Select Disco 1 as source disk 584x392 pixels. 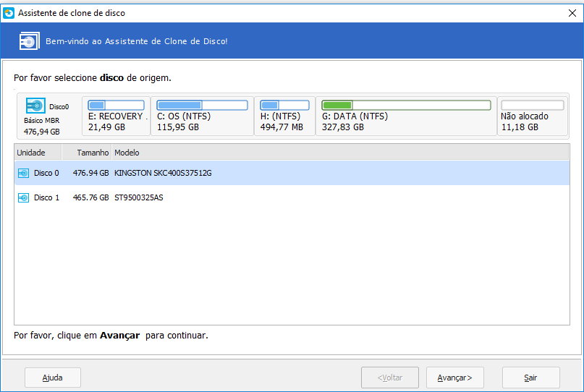[292, 197]
